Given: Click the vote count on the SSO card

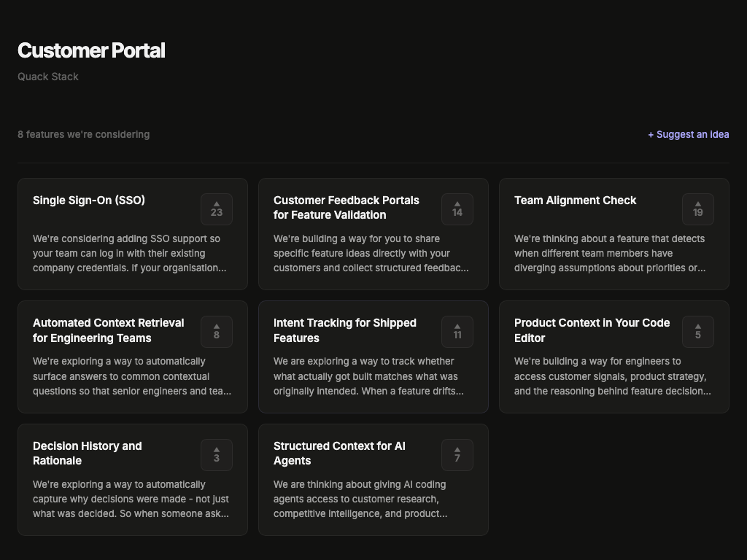Looking at the screenshot, I should (x=216, y=213).
